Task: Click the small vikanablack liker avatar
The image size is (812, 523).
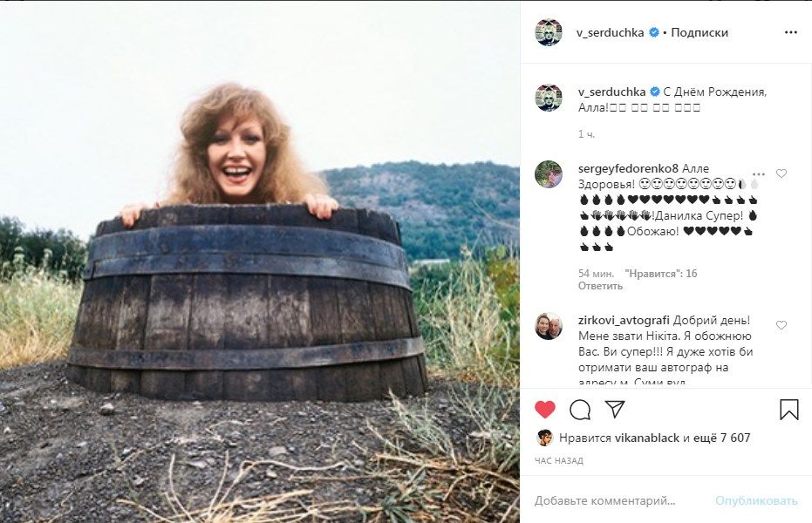Action: (x=543, y=438)
